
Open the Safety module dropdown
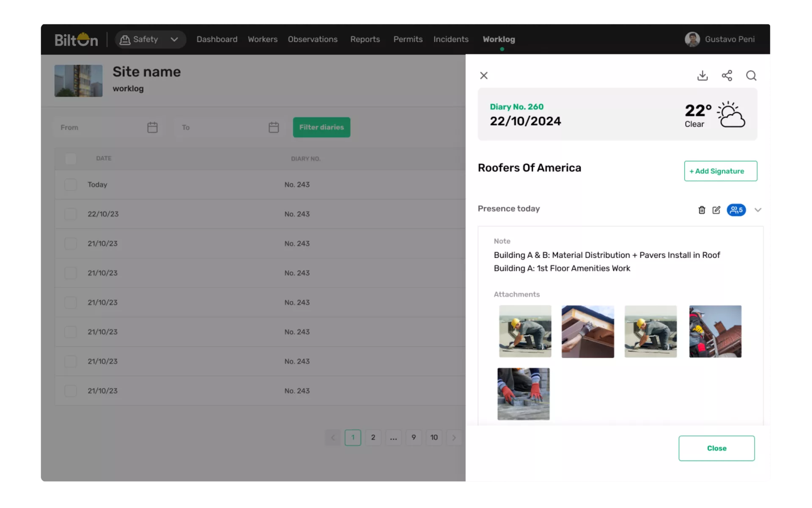[x=150, y=39]
